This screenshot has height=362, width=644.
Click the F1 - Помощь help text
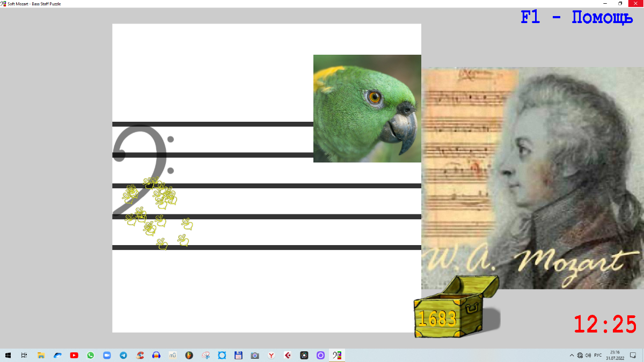(577, 17)
